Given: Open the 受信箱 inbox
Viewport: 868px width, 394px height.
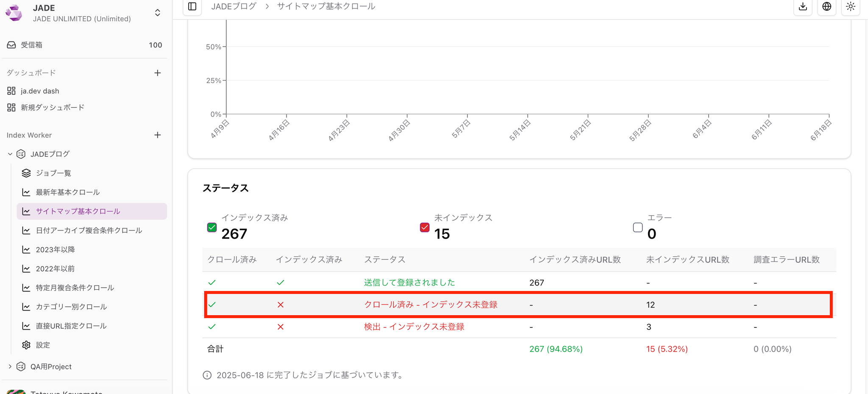Looking at the screenshot, I should pos(85,45).
